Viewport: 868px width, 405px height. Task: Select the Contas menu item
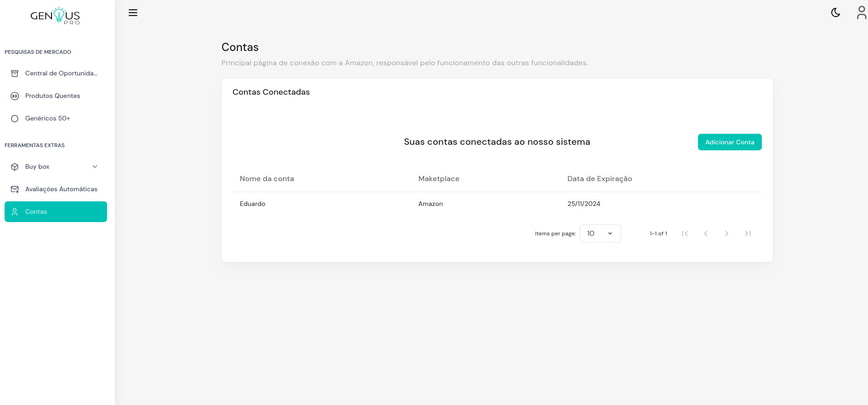tap(56, 212)
